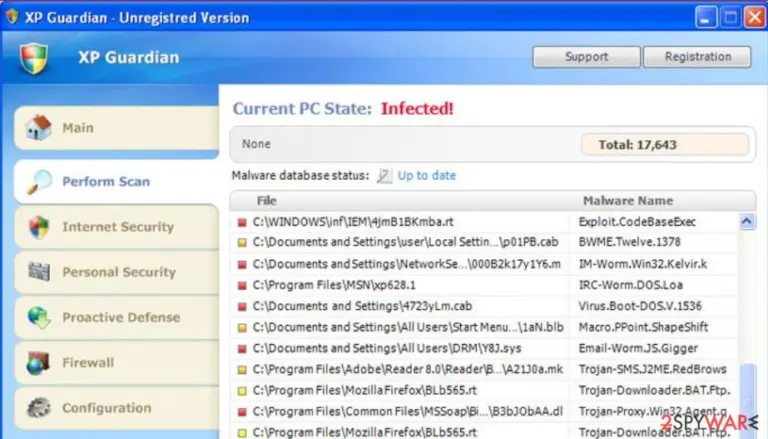Screen dimensions: 768x439
Task: Select Email-Worm.JS.Gigger entry
Action: pyautogui.click(x=638, y=348)
